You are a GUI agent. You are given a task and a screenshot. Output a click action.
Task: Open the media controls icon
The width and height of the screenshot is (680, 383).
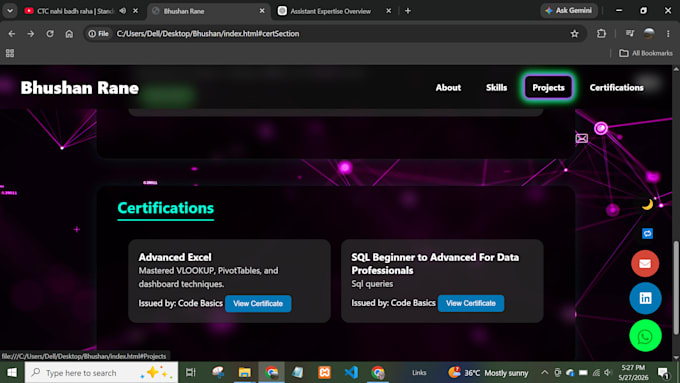coord(630,33)
